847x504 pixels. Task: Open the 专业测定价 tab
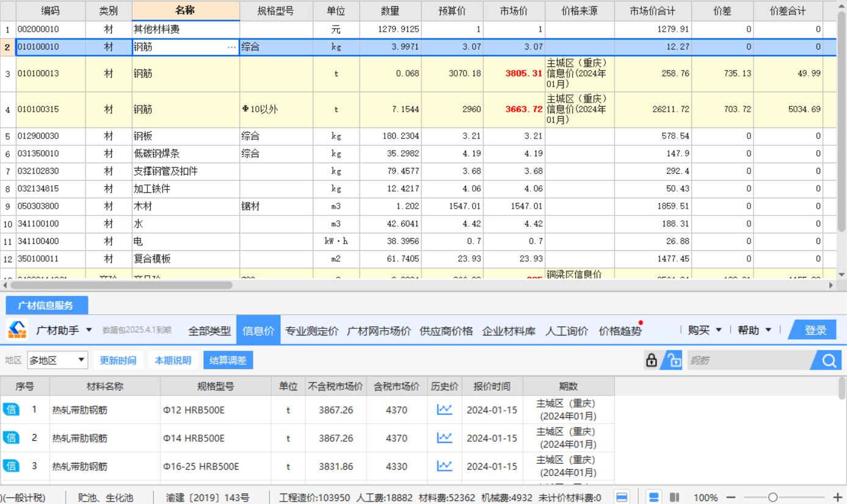(x=311, y=331)
